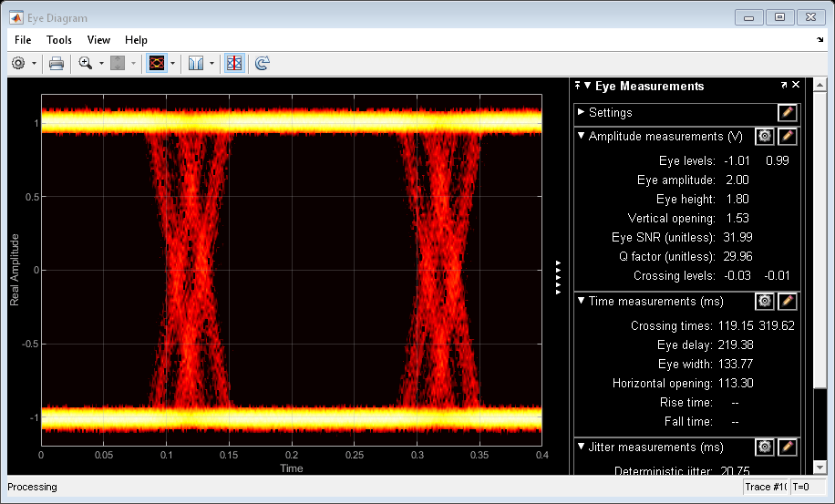Click the pencil icon beside Settings

[788, 112]
